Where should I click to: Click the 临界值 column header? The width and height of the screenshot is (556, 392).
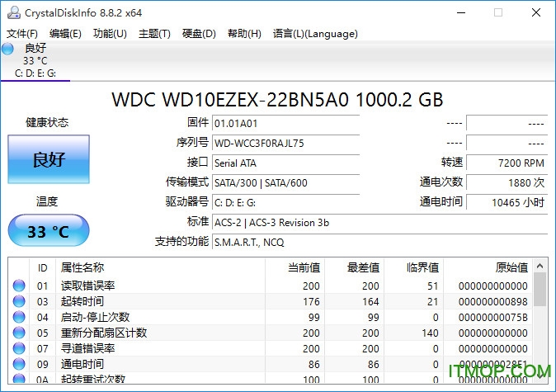pos(413,268)
